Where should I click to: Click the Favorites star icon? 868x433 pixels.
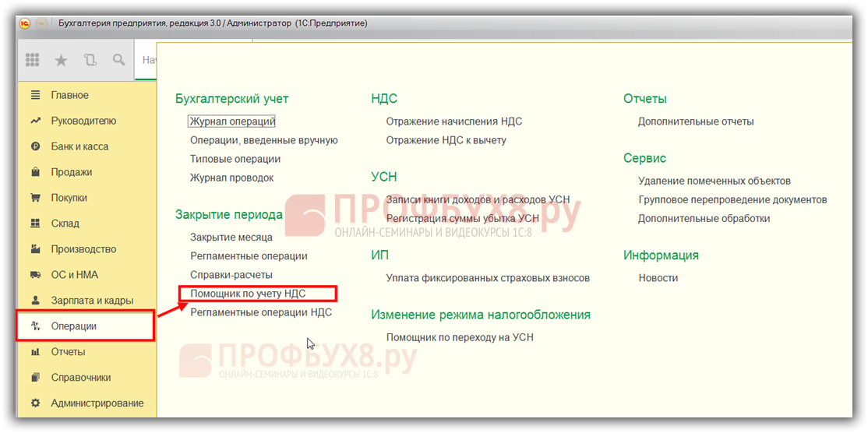61,60
